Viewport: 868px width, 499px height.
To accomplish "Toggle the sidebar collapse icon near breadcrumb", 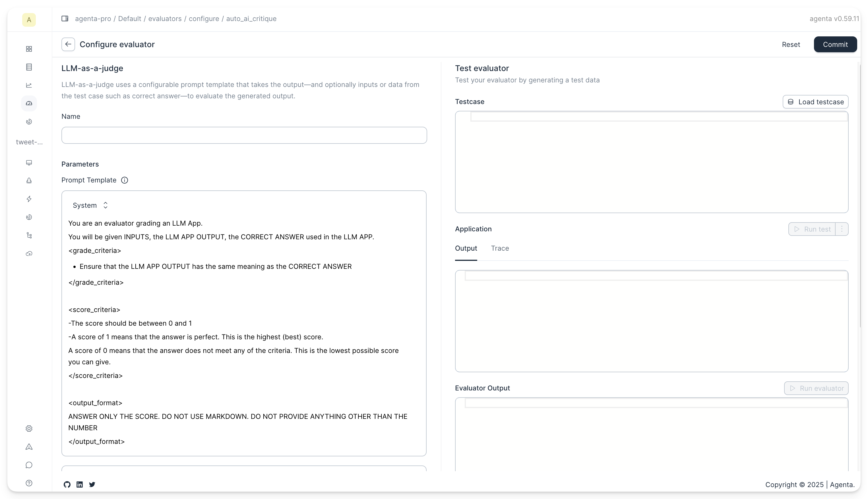I will pos(65,18).
